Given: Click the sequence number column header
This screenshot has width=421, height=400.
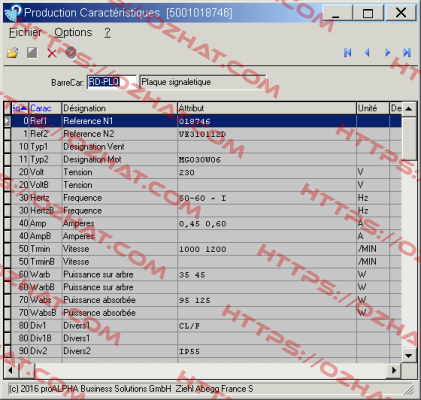Looking at the screenshot, I should (20, 108).
